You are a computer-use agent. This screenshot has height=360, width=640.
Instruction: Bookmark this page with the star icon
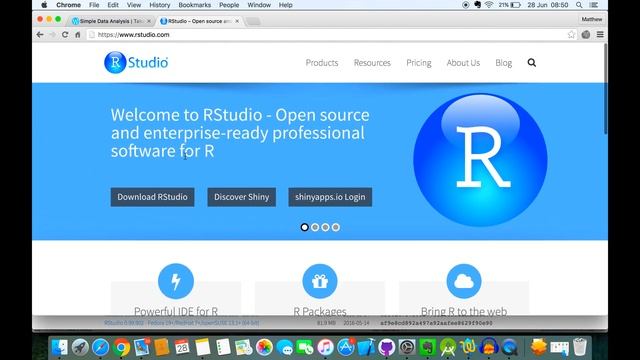pyautogui.click(x=571, y=35)
